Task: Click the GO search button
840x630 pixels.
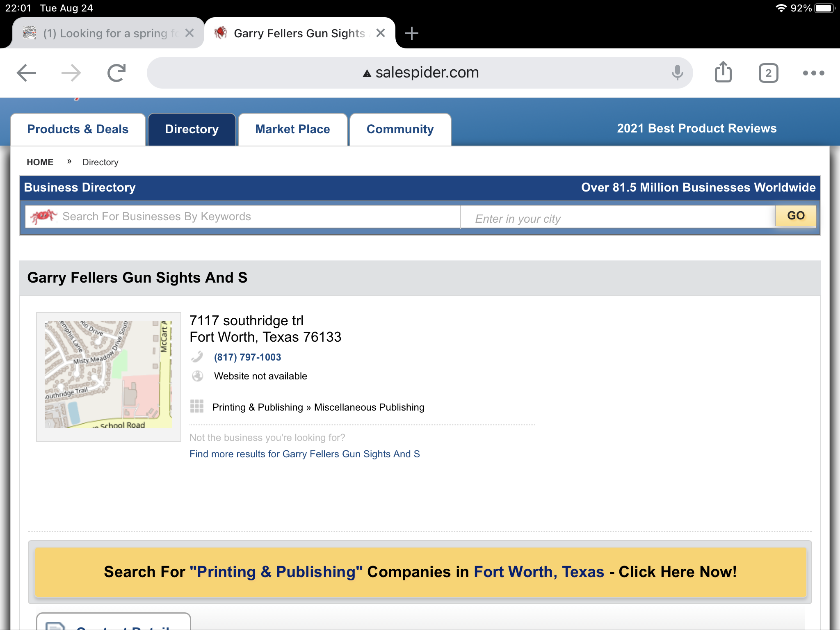Action: point(796,216)
